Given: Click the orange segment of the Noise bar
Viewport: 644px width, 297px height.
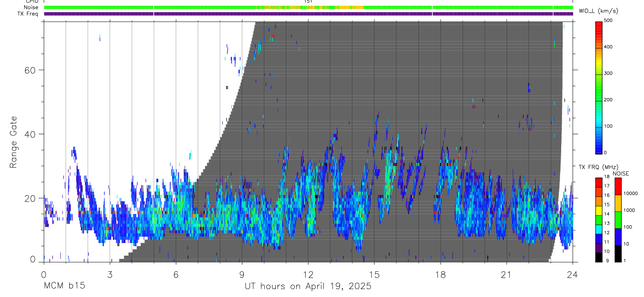Looking at the screenshot, I should coord(350,7).
